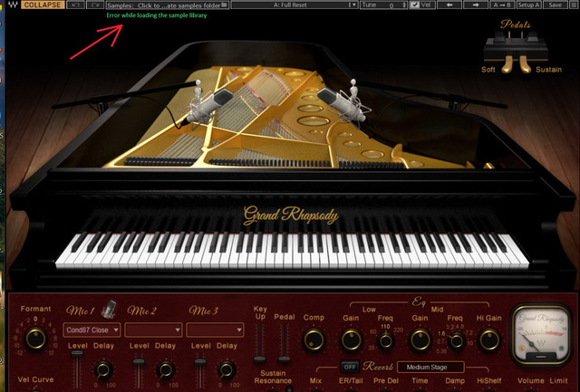Click the Grand Rhapsody logo on piano

click(x=291, y=215)
